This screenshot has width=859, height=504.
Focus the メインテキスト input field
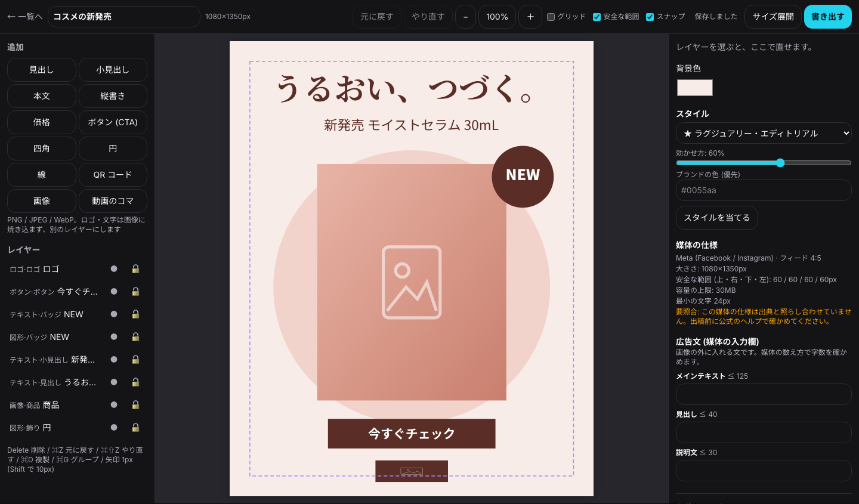pos(764,394)
